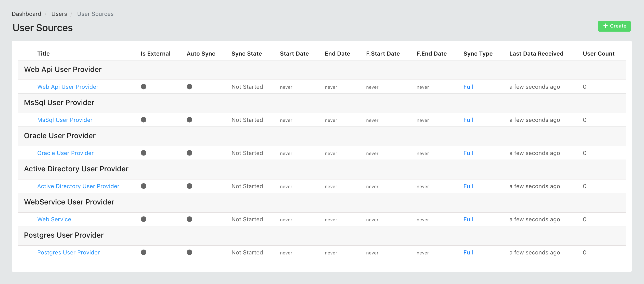
Task: Open Dashboard breadcrumb link
Action: [x=27, y=14]
